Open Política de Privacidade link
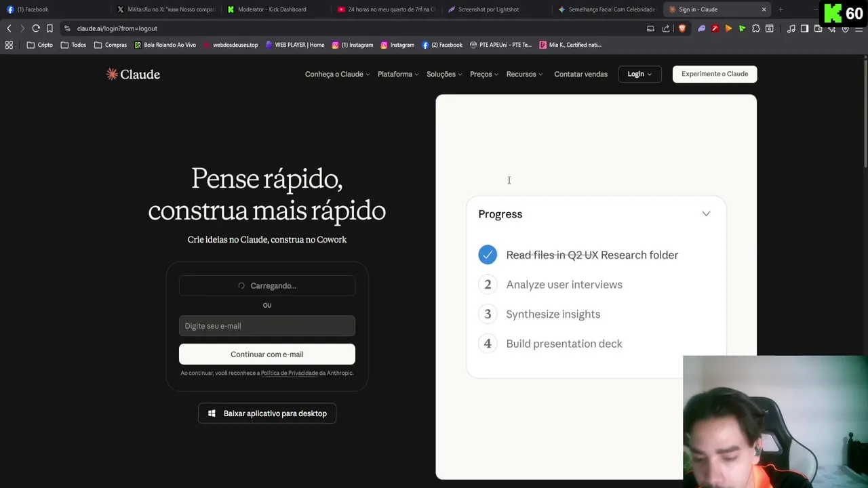This screenshot has height=488, width=868. [289, 373]
